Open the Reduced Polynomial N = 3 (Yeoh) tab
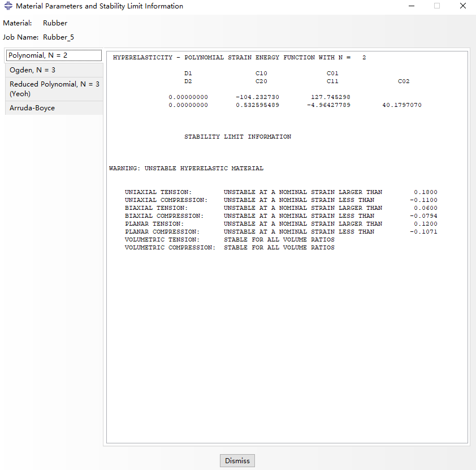 [x=54, y=89]
